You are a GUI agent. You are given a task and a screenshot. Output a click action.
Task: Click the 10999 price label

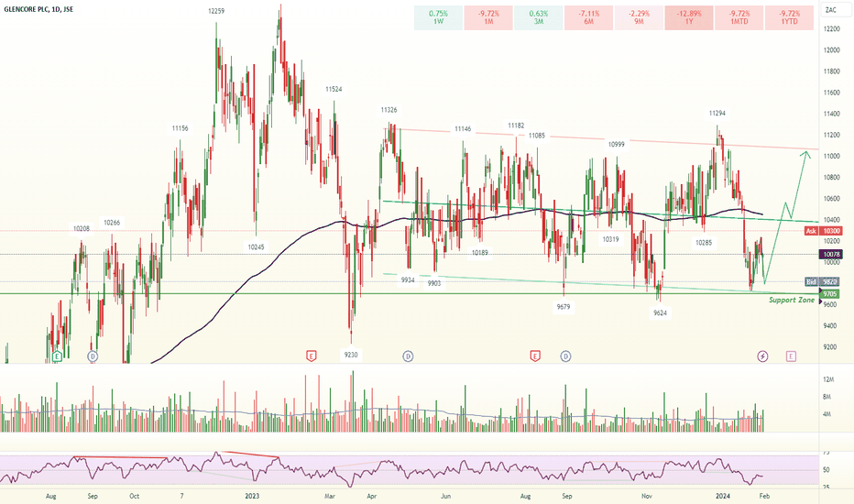coord(617,145)
